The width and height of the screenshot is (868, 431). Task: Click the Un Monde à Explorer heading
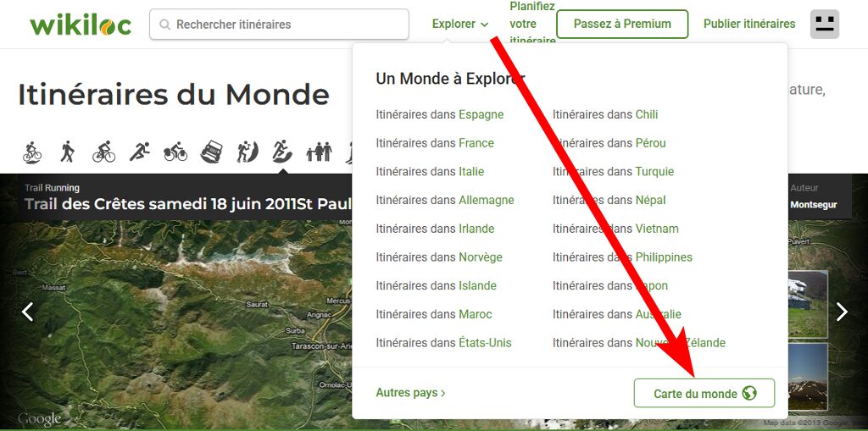450,79
